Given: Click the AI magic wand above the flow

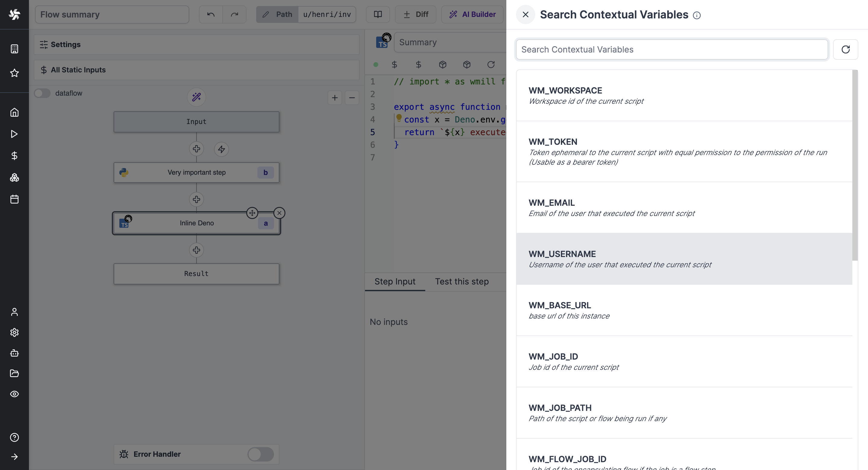Looking at the screenshot, I should 197,97.
